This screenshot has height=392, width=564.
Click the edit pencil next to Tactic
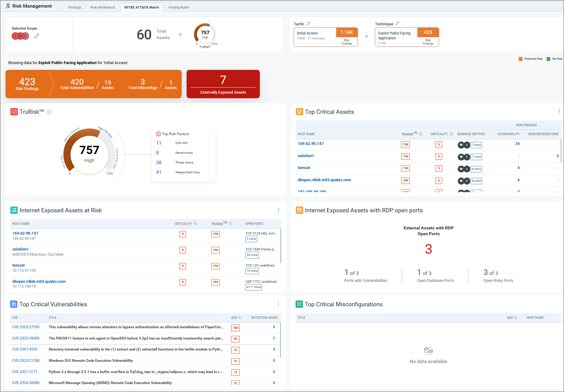point(308,23)
